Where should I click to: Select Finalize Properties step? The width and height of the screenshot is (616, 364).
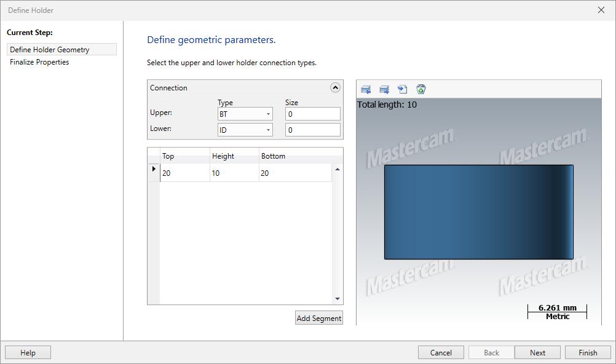39,62
